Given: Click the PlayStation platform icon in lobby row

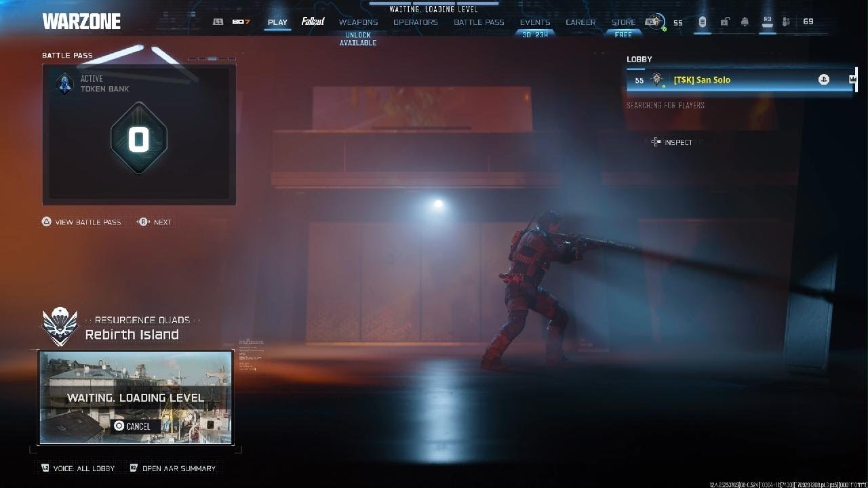Looking at the screenshot, I should click(x=823, y=80).
